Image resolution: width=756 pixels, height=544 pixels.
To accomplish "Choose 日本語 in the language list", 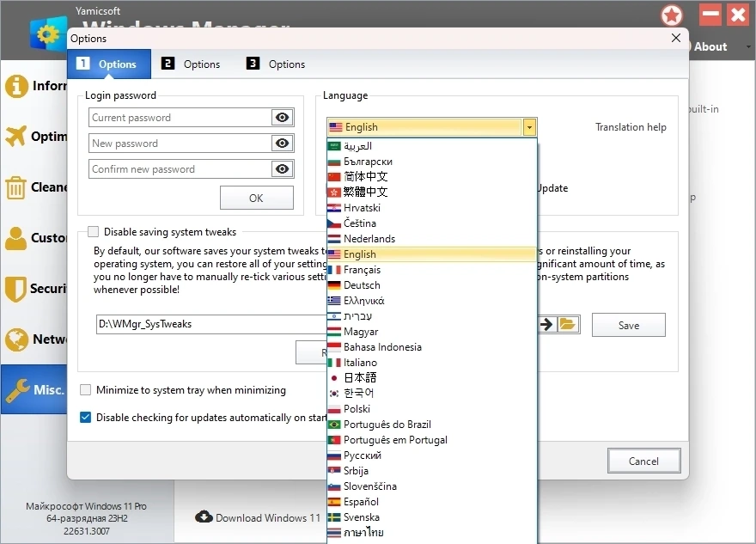I will coord(432,378).
